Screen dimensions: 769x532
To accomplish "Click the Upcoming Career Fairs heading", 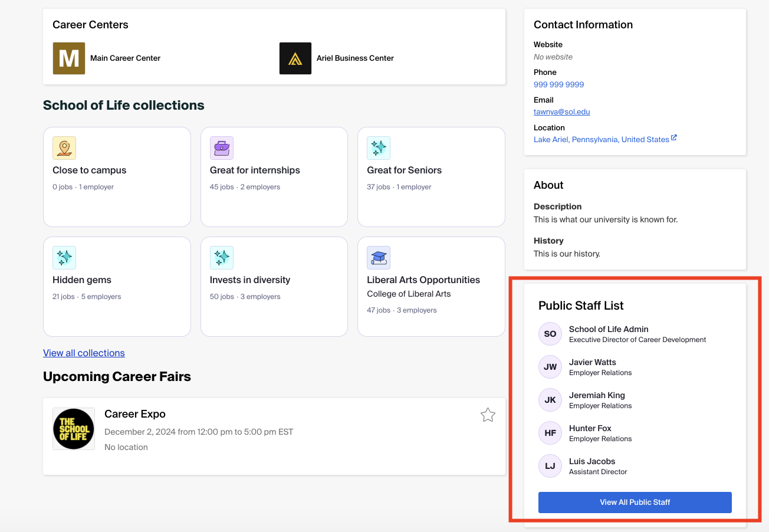I will click(117, 377).
